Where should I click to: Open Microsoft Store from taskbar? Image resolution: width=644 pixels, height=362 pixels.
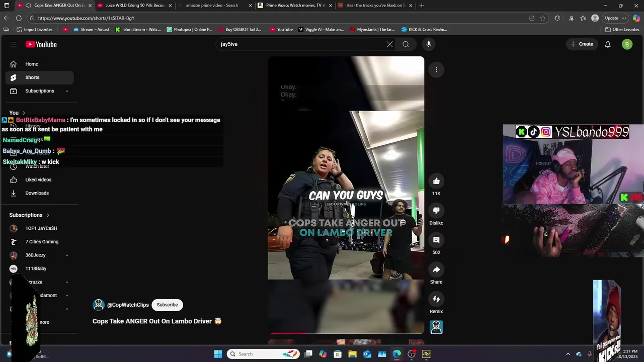(338, 354)
